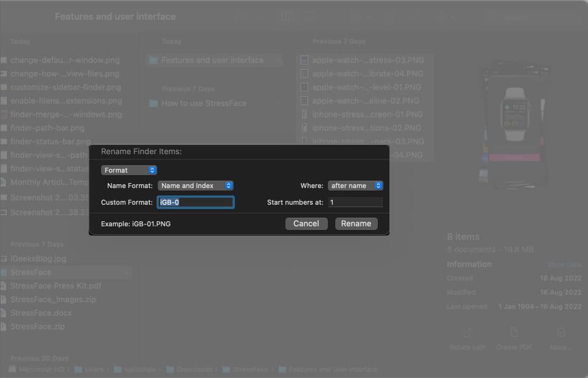Click file icon of apple-watch eline-02.PNG
The height and width of the screenshot is (378, 588).
304,101
